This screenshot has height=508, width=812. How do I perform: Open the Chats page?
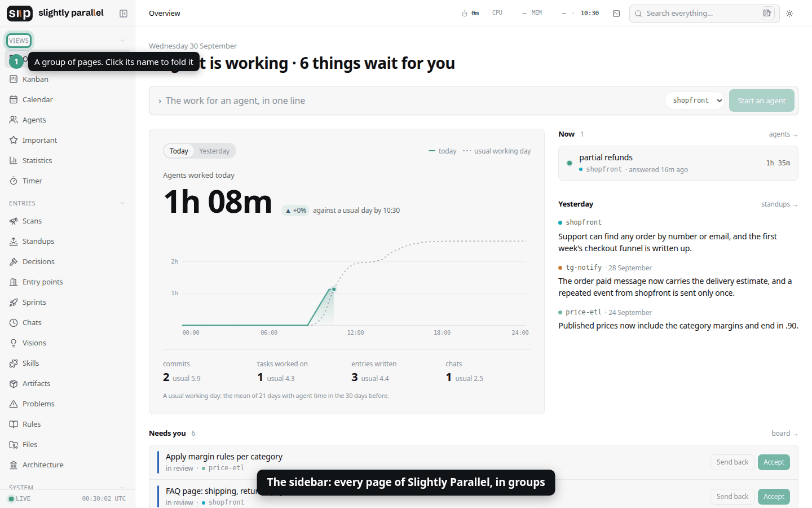click(x=68, y=322)
